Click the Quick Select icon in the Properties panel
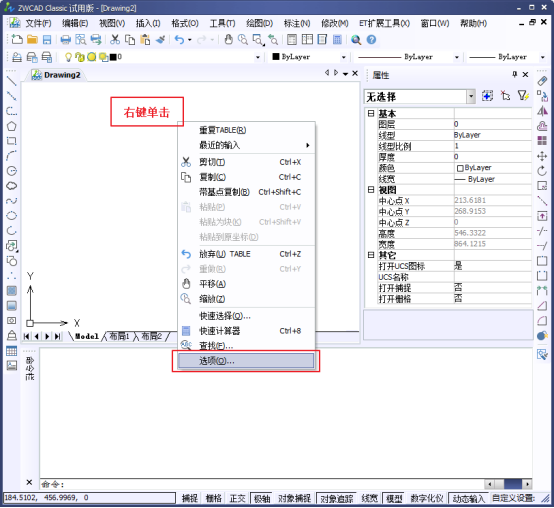The width and height of the screenshot is (554, 508). [523, 95]
